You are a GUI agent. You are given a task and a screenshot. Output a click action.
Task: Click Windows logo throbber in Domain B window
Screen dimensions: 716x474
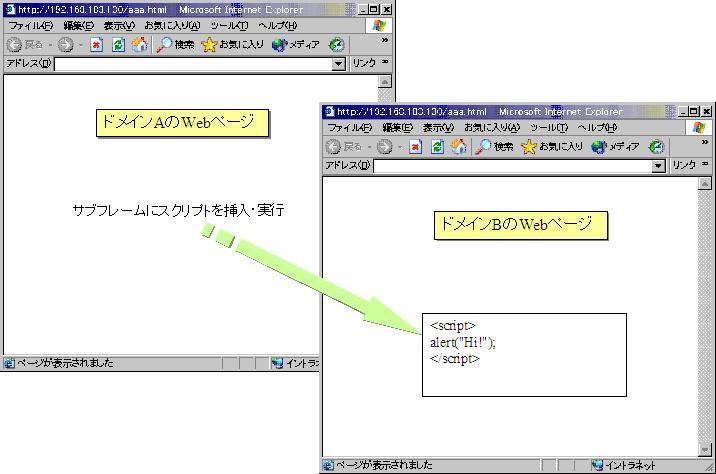point(698,128)
